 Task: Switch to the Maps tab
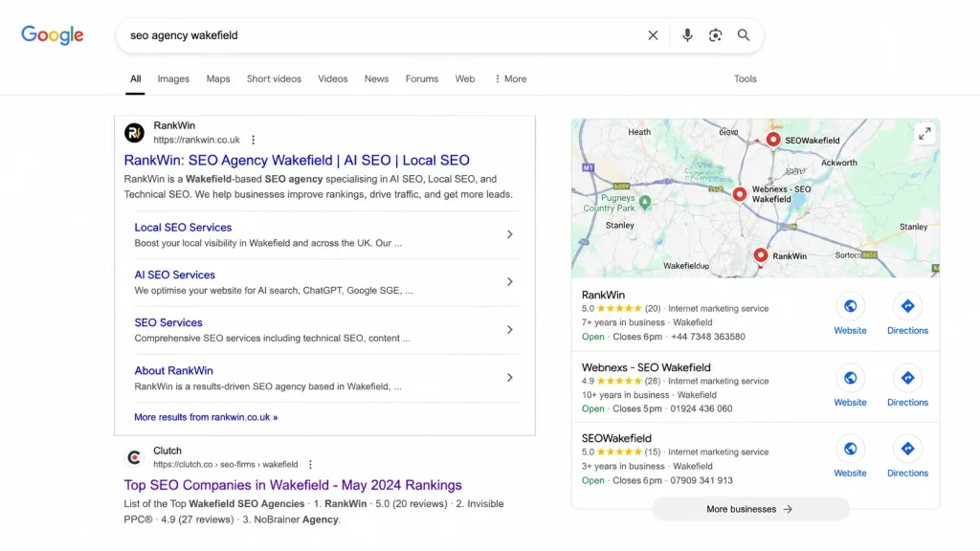218,78
